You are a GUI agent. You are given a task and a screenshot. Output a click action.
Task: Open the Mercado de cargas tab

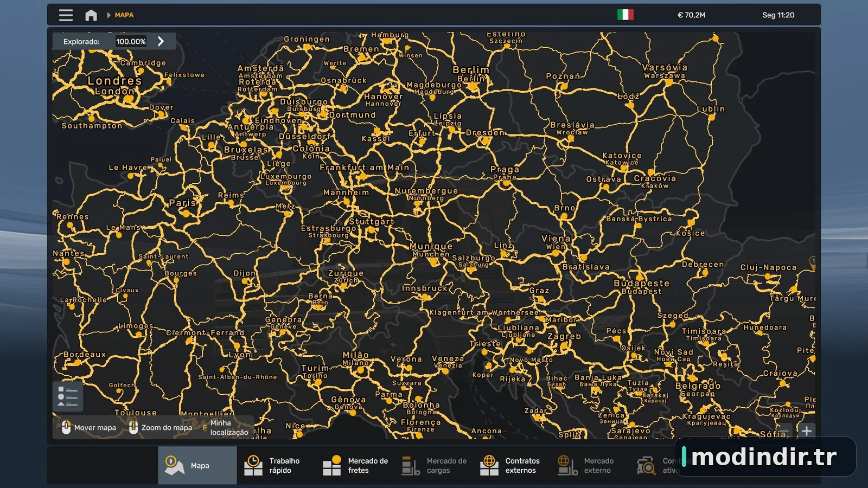click(x=433, y=465)
